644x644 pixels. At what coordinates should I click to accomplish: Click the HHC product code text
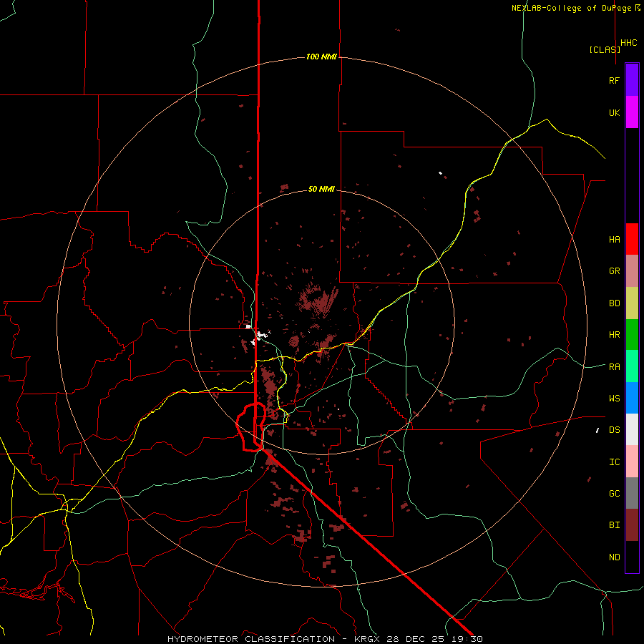click(x=628, y=43)
